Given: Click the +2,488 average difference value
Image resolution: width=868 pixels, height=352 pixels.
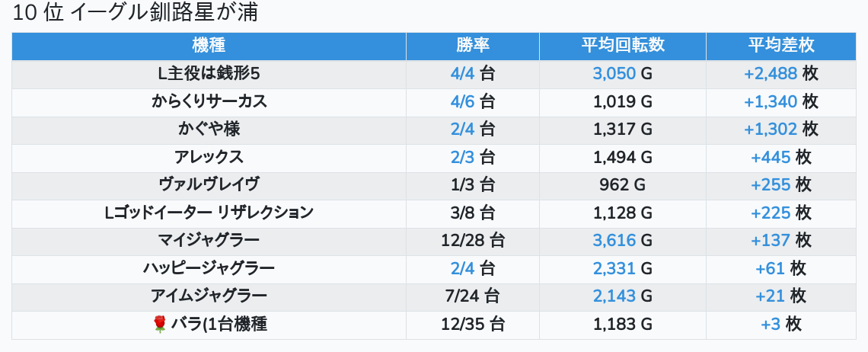Looking at the screenshot, I should tap(771, 74).
